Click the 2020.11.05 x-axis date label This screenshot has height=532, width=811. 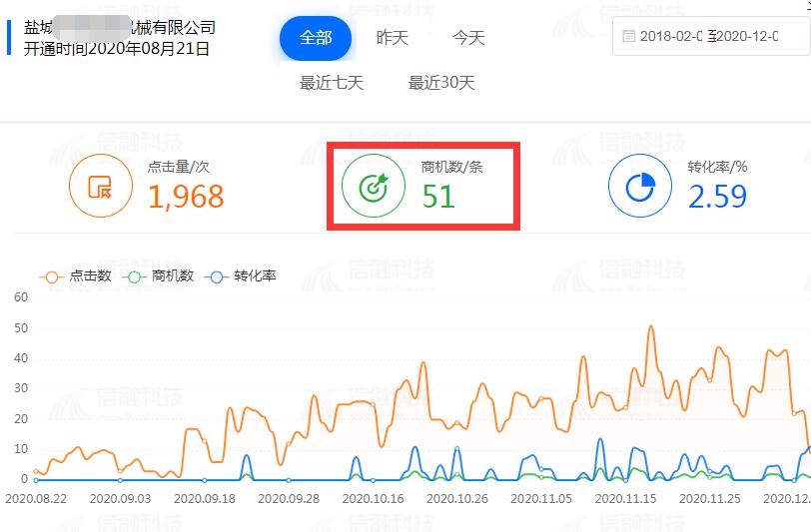pyautogui.click(x=541, y=497)
